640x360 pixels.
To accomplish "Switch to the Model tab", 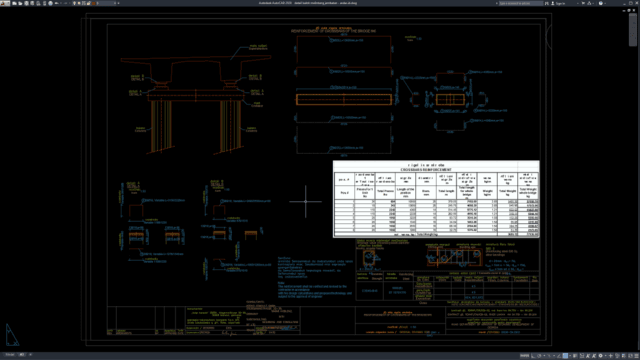I will (10, 355).
